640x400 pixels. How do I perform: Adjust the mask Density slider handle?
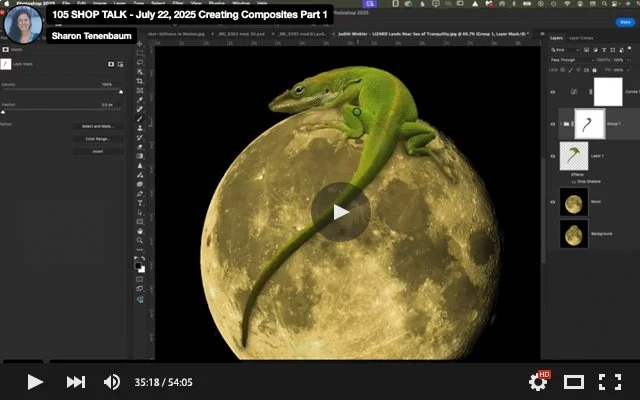(121, 92)
